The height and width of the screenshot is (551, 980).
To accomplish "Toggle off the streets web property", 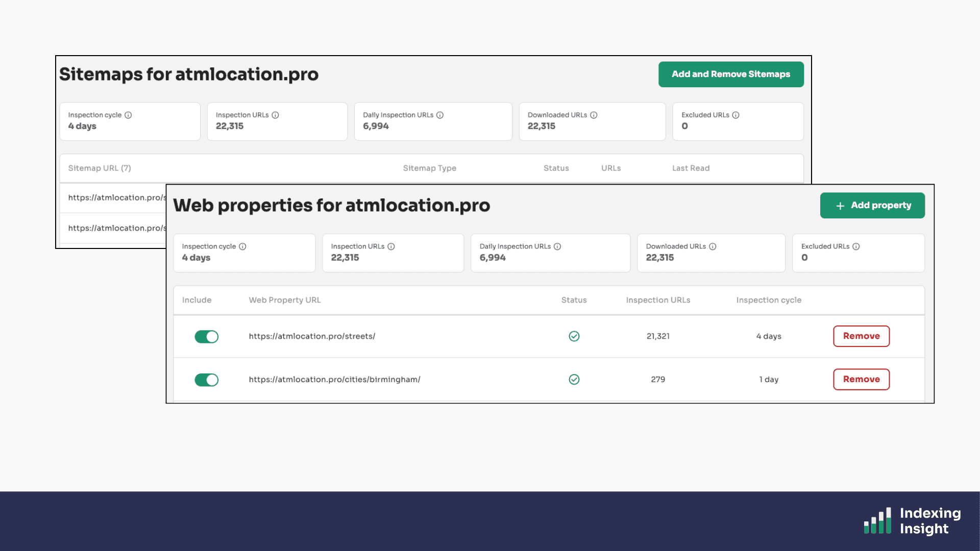I will (x=206, y=337).
